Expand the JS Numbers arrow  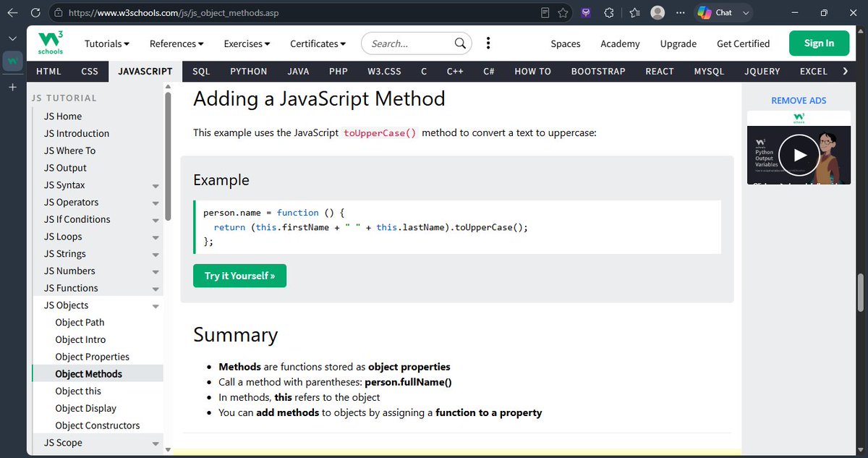[x=156, y=272]
